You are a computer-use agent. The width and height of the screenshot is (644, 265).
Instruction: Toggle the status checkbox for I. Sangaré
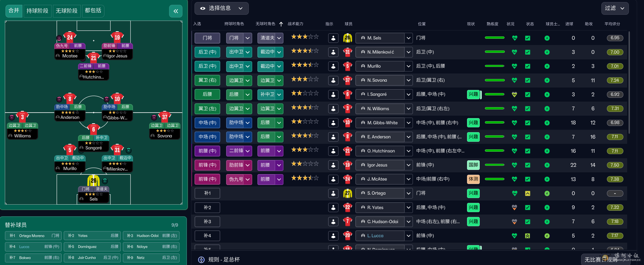tap(528, 94)
